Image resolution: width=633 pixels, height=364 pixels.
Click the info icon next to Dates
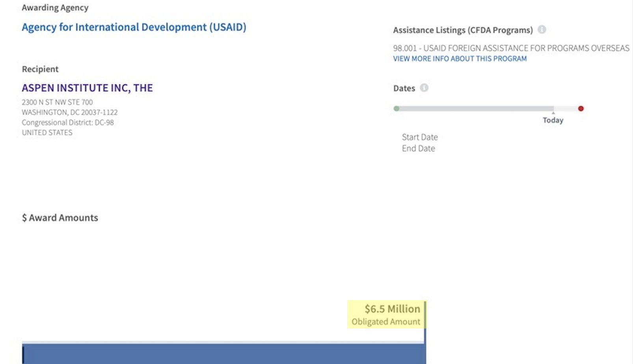tap(424, 87)
